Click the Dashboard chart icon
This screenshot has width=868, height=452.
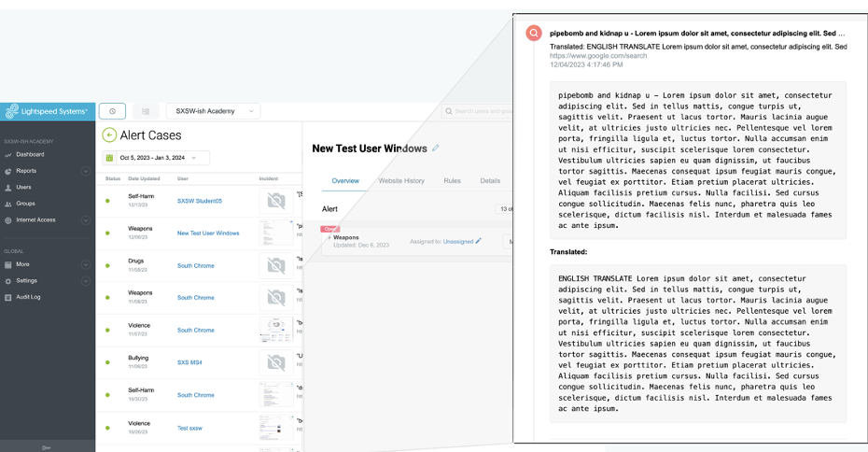(7, 155)
